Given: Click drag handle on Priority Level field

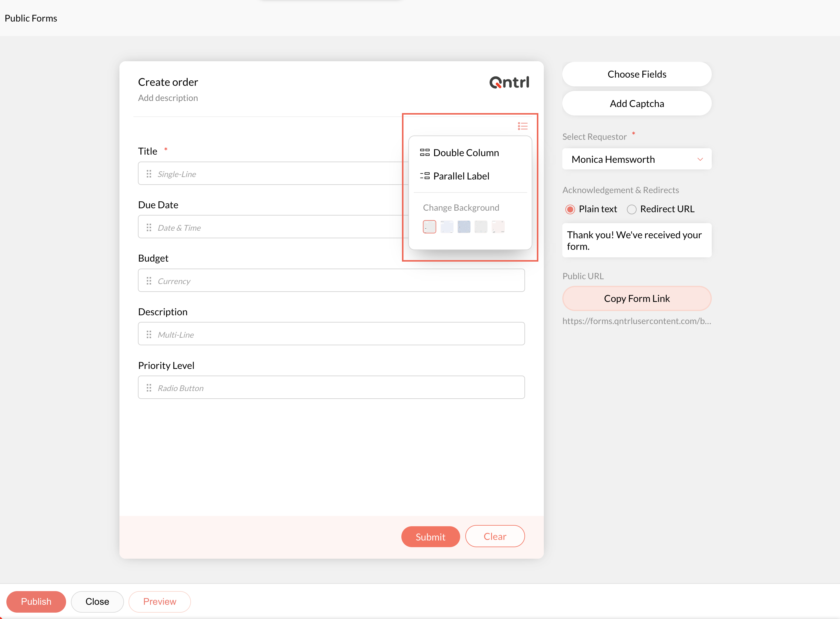Looking at the screenshot, I should pos(149,388).
